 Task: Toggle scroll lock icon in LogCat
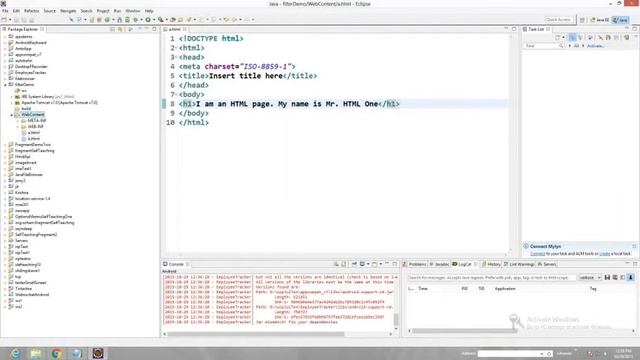tap(631, 278)
